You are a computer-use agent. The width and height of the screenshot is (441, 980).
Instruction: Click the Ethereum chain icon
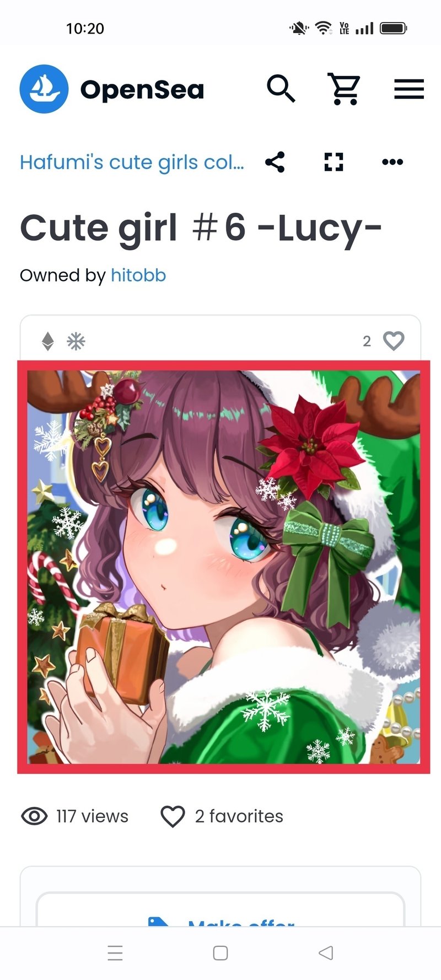coord(49,342)
